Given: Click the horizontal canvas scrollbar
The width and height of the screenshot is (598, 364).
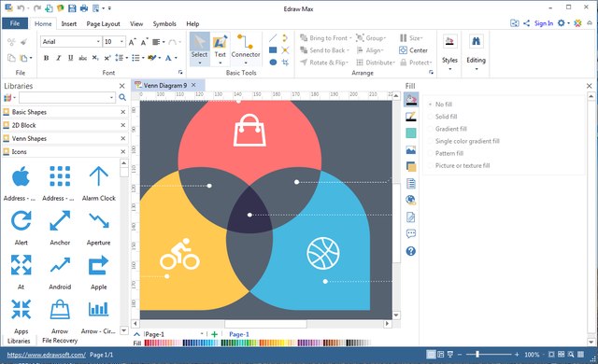Looking at the screenshot, I should tap(265, 324).
